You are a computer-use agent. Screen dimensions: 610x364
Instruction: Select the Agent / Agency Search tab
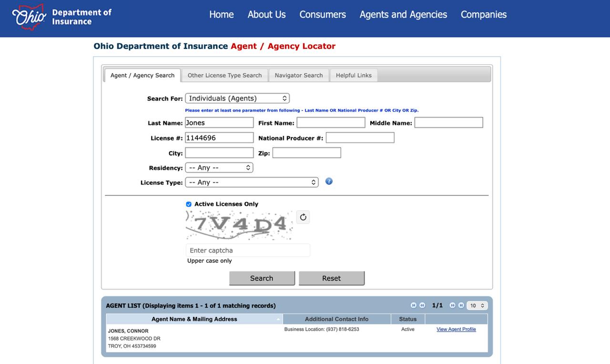[142, 75]
